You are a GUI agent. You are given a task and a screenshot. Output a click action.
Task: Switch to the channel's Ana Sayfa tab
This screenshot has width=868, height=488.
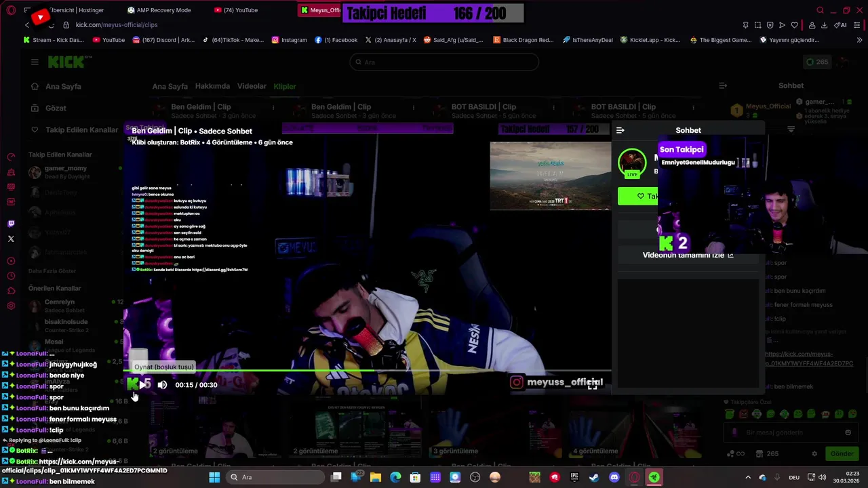(x=170, y=86)
